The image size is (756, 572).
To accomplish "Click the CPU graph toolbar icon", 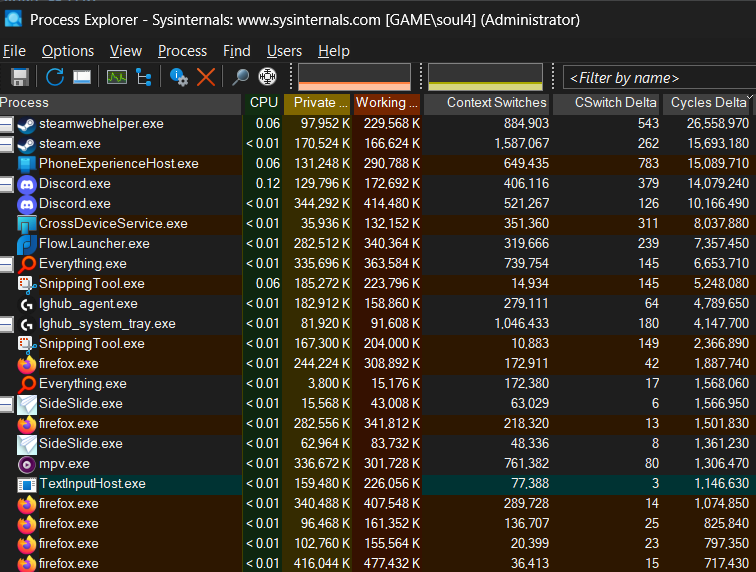I will 117,77.
